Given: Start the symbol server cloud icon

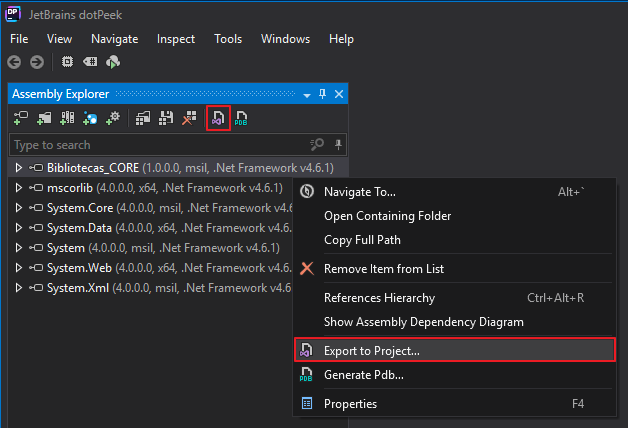Looking at the screenshot, I should pyautogui.click(x=113, y=62).
